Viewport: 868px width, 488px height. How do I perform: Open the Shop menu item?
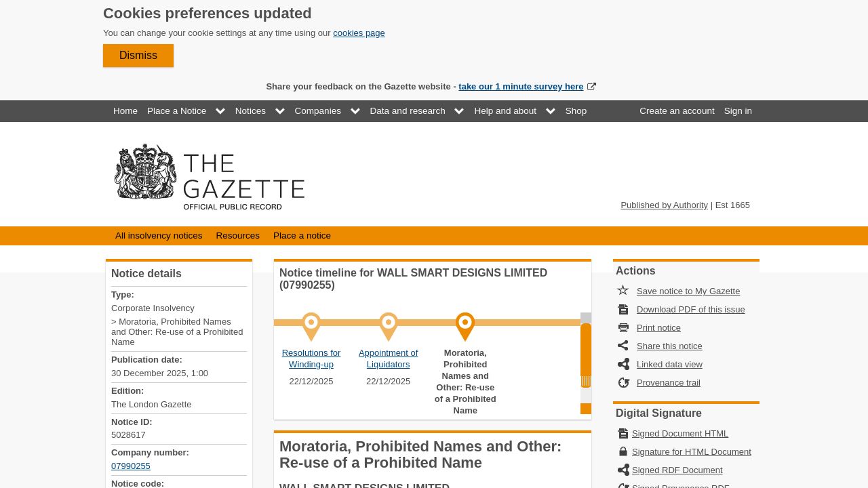(x=576, y=111)
